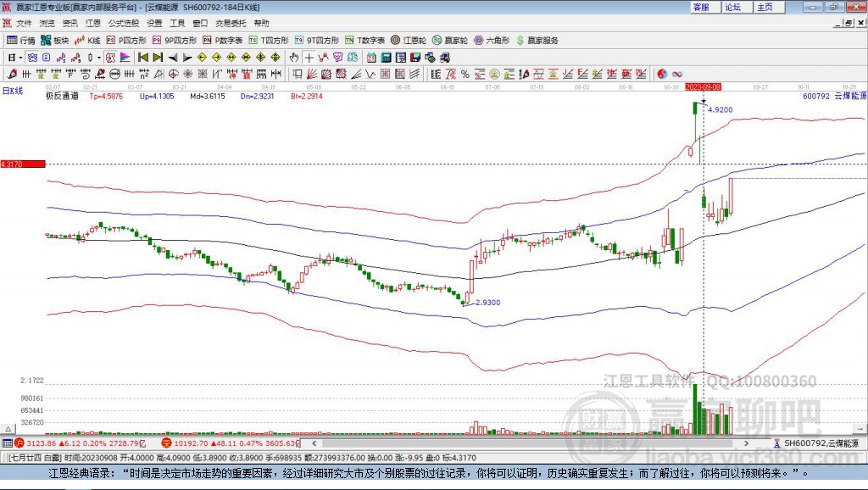This screenshot has height=490, width=868.
Task: Switch to the K线 chart view
Action: pos(87,40)
